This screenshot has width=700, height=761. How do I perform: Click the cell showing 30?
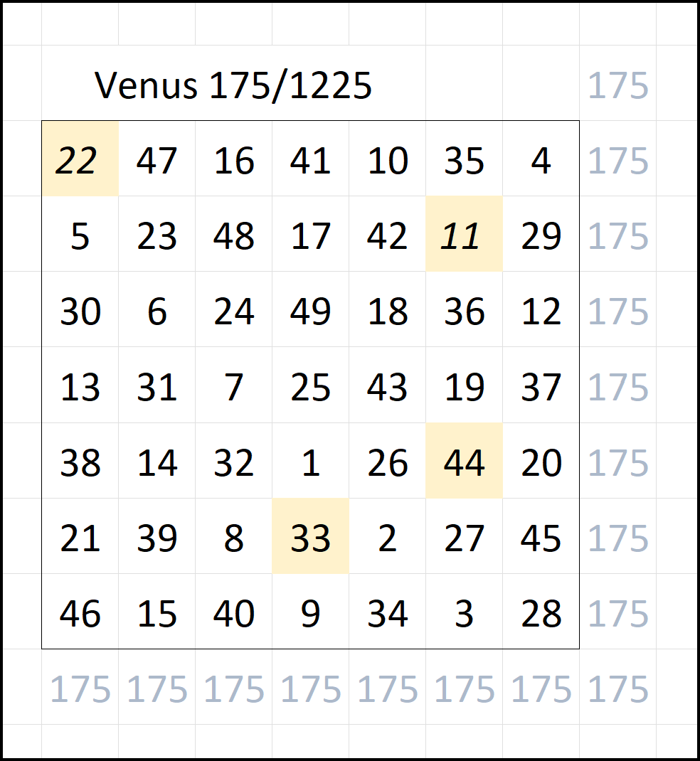80,311
